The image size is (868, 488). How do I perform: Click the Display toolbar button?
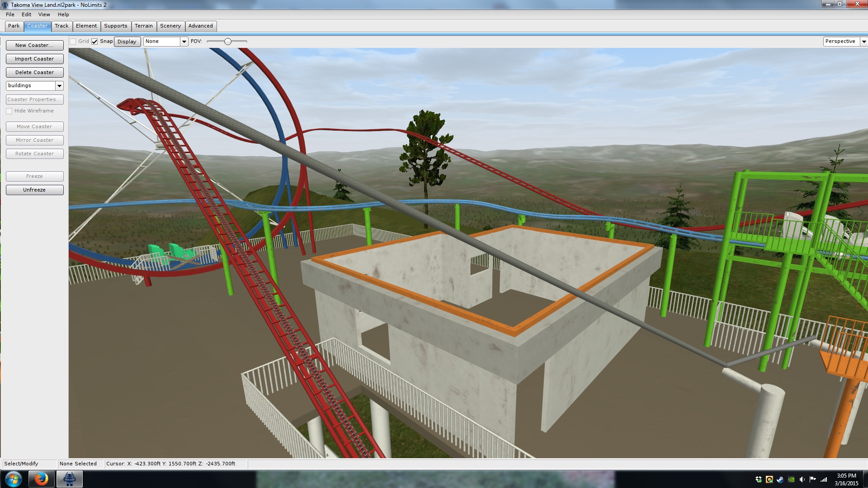[127, 42]
